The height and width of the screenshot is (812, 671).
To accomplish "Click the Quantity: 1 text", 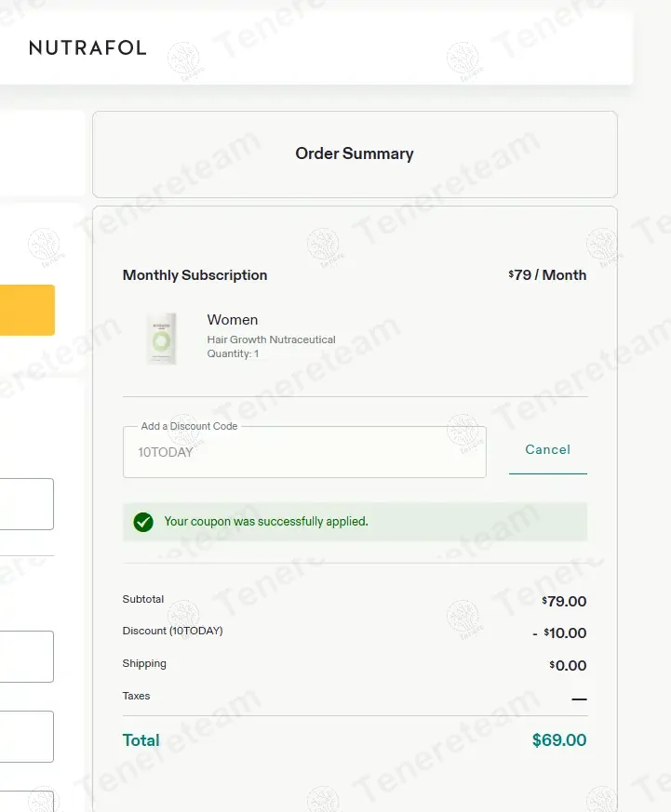I will tap(233, 353).
